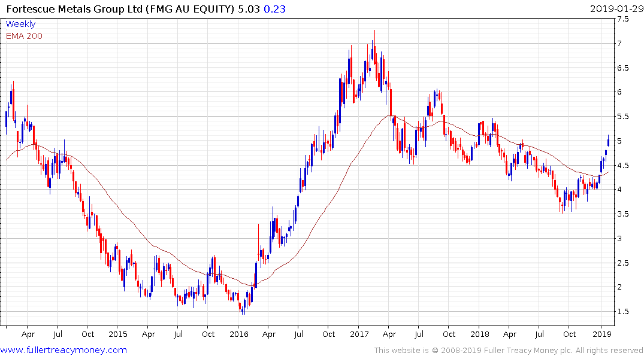The height and width of the screenshot is (359, 644).
Task: Click the price change value 0.23
Action: (274, 8)
